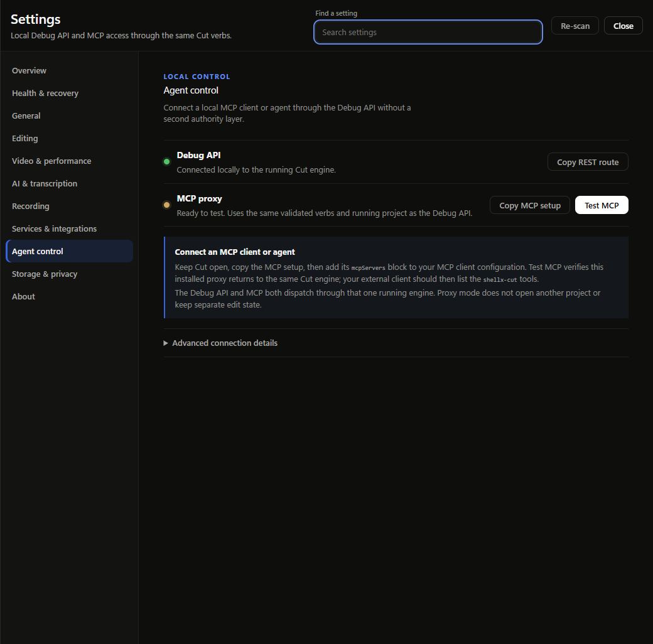653x644 pixels.
Task: Go to Storage & privacy settings
Action: click(69, 274)
